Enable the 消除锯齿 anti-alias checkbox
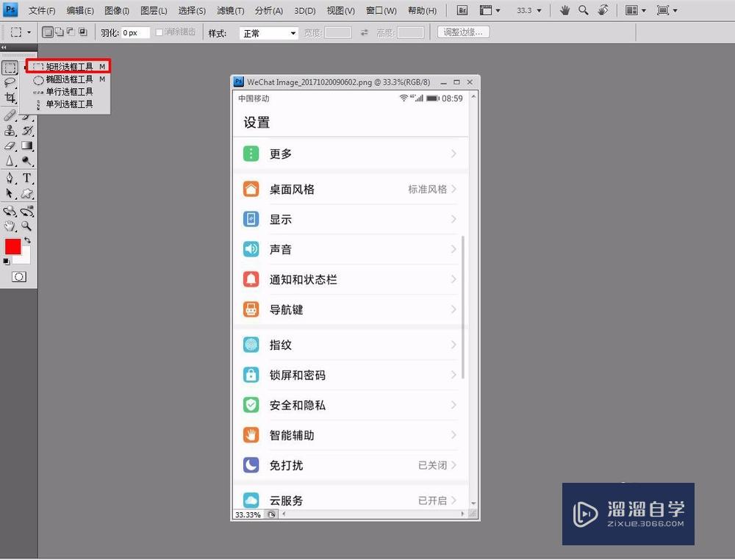Screen dimensions: 735x560 click(159, 32)
